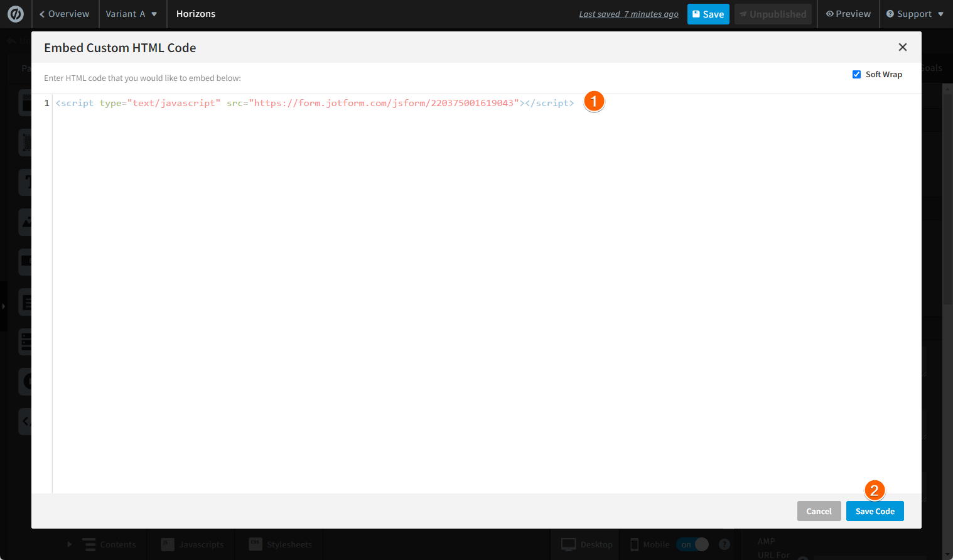Switch to the Mobile view
Viewport: 953px width, 560px height.
(650, 544)
